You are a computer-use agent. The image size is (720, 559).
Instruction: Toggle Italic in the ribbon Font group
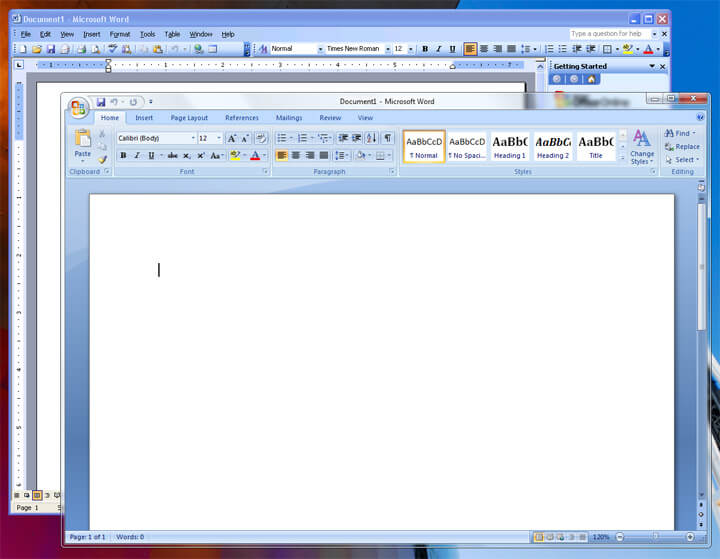click(137, 156)
